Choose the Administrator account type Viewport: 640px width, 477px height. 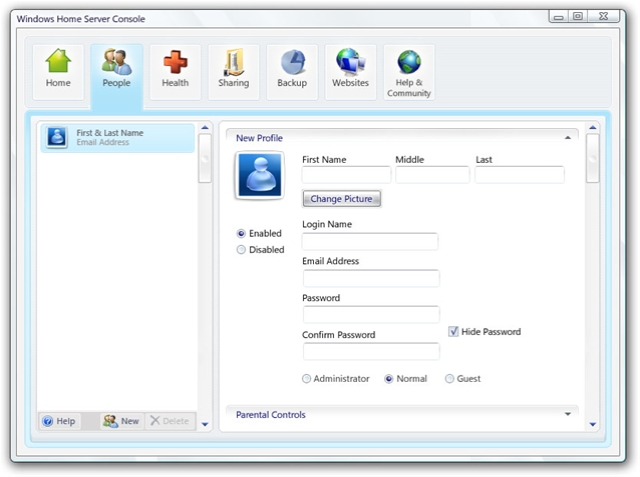pos(307,379)
